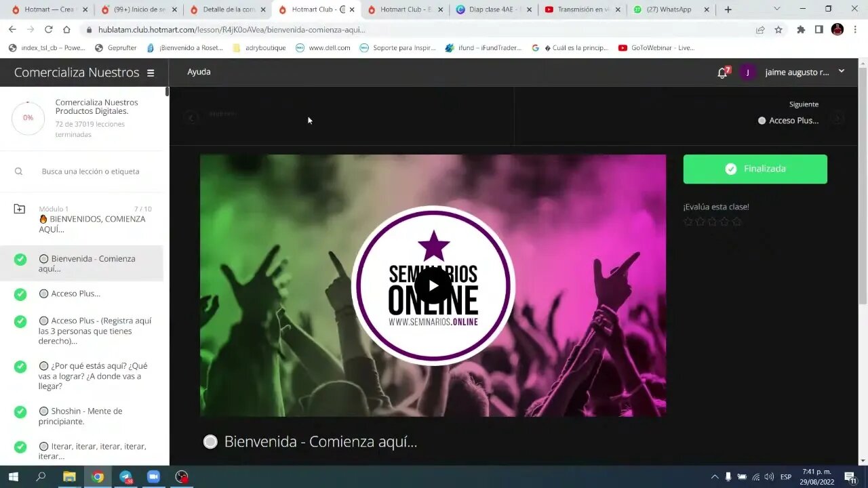The image size is (868, 488).
Task: Click the page vertical scrollbar
Action: pyautogui.click(x=863, y=185)
